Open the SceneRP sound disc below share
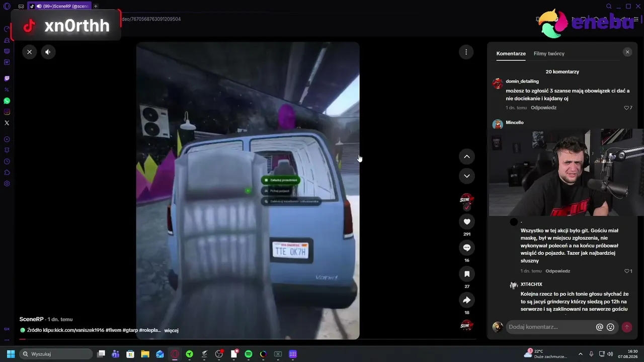 [x=467, y=325]
